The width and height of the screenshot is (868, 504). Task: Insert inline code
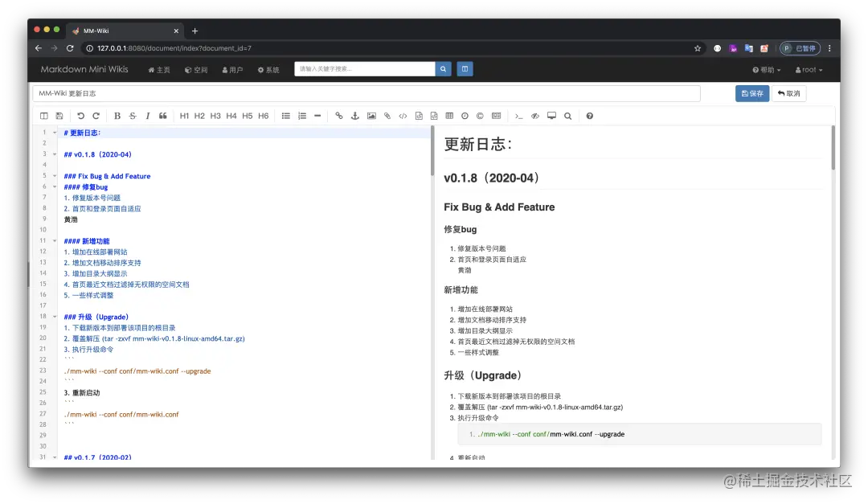[x=403, y=116]
